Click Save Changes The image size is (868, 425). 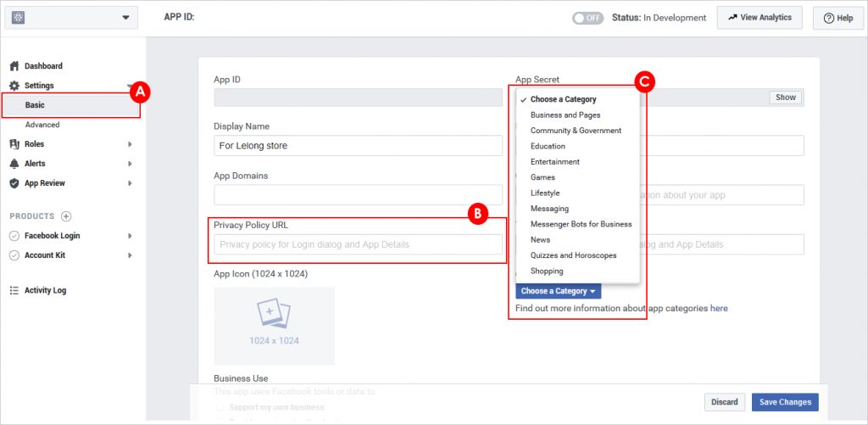785,402
